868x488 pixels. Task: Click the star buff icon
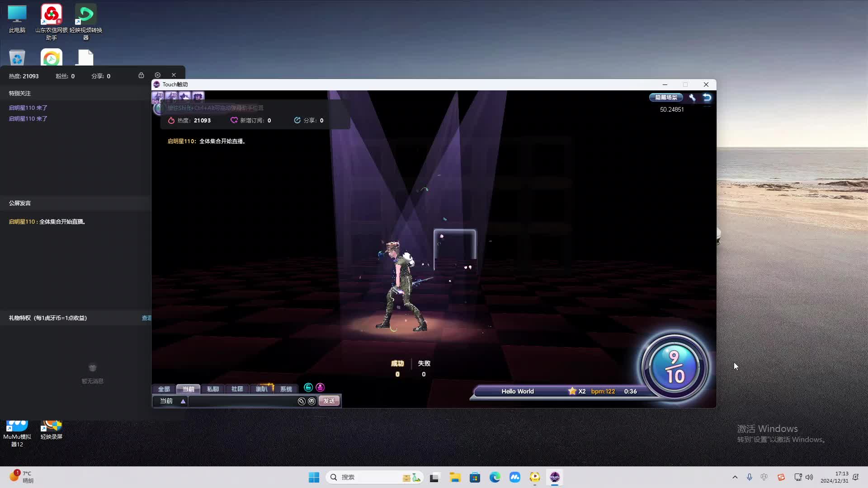click(x=184, y=97)
